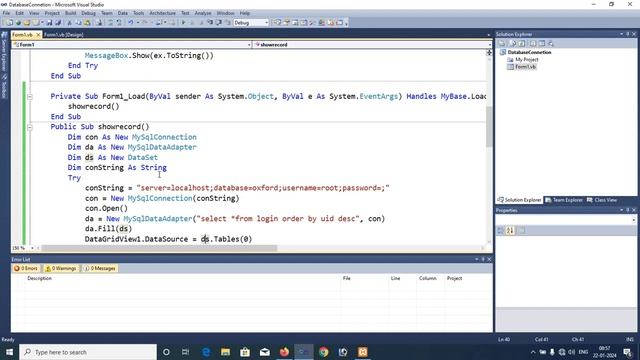
Task: Click the code editor horizontal scrollbar thumb
Action: (159, 248)
